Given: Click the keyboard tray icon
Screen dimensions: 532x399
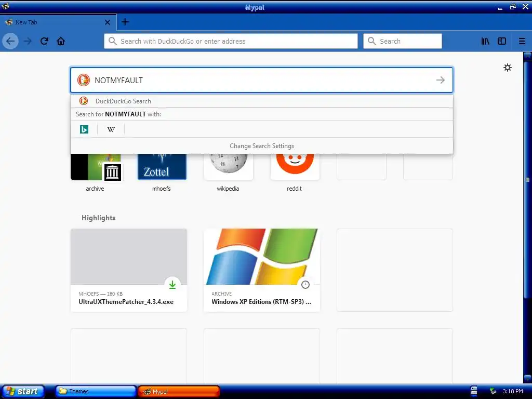Looking at the screenshot, I should tap(474, 391).
